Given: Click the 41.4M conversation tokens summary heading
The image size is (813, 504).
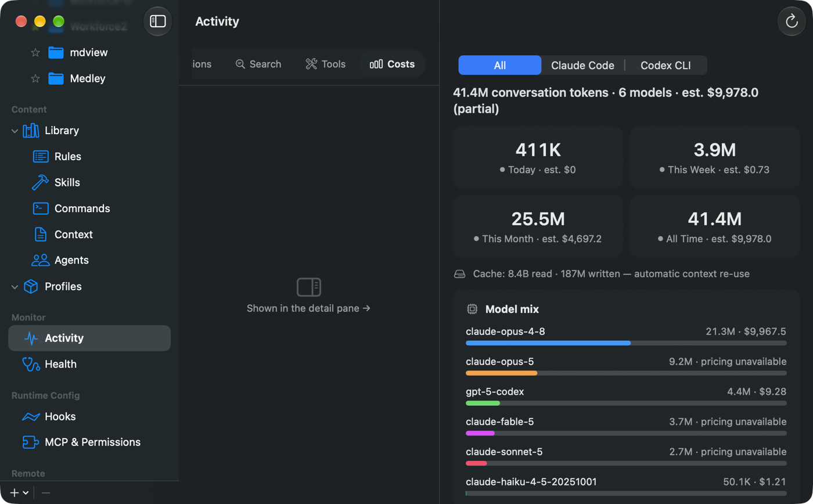Looking at the screenshot, I should (606, 100).
